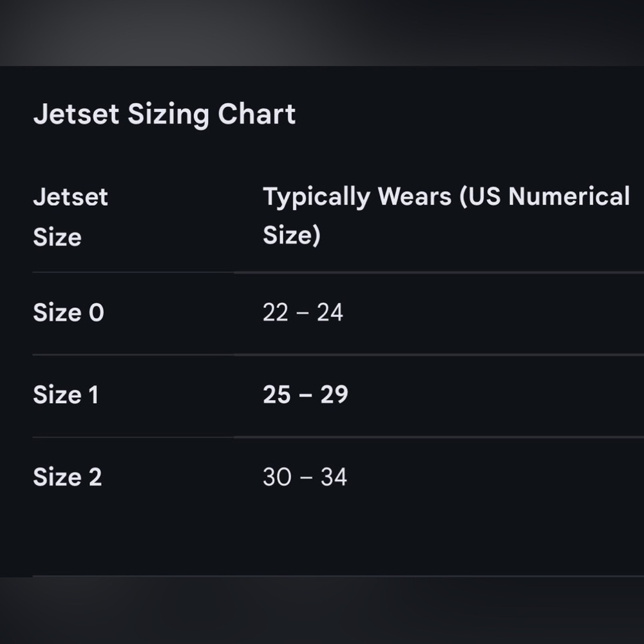Image resolution: width=644 pixels, height=644 pixels.
Task: Click the word Size under Jetset header
Action: click(x=57, y=237)
